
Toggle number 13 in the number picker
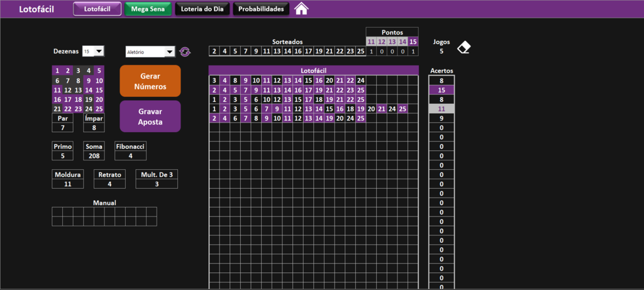78,90
